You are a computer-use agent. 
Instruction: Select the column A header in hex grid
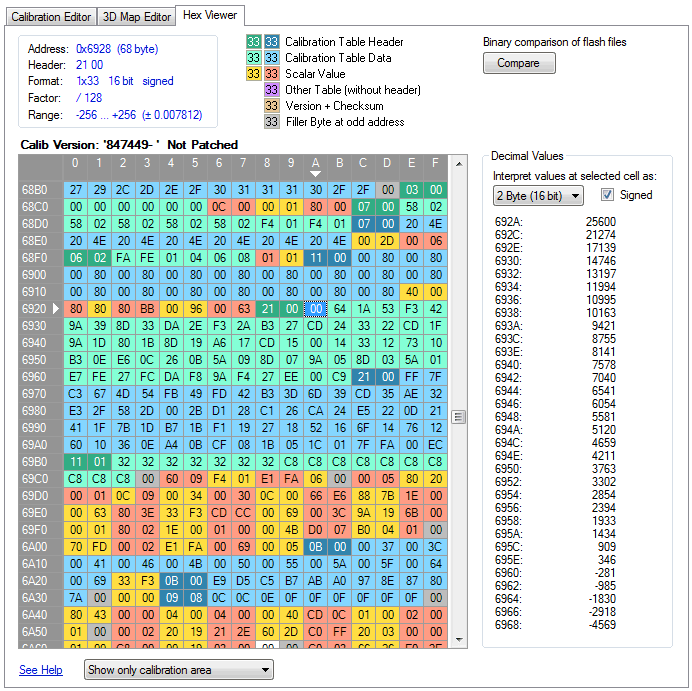coord(315,162)
